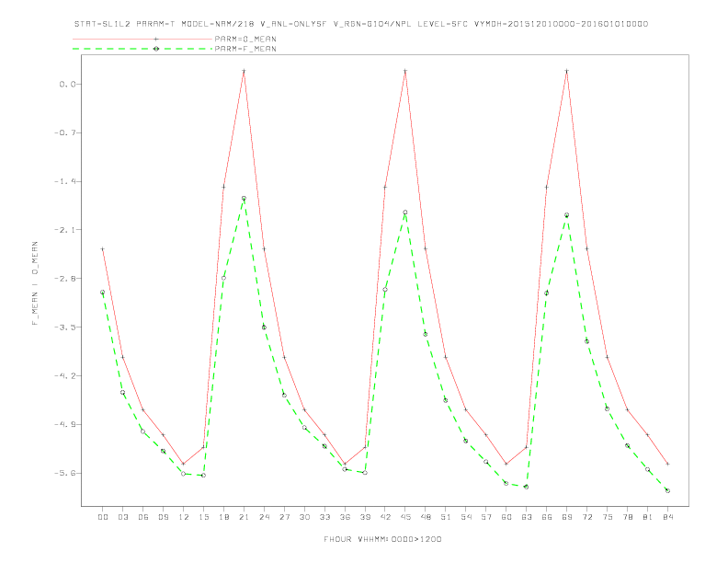Select the PARM=F_MEAN legend label
The width and height of the screenshot is (728, 563).
click(245, 49)
